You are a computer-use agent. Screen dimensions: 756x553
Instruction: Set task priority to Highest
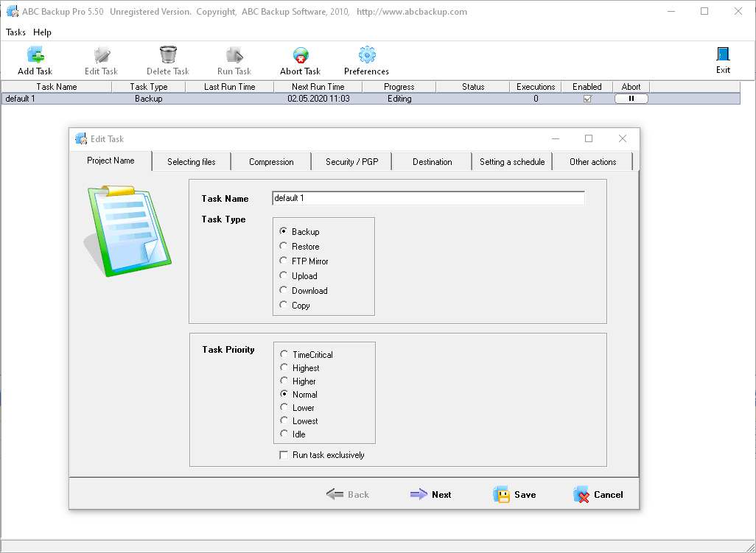pos(284,368)
